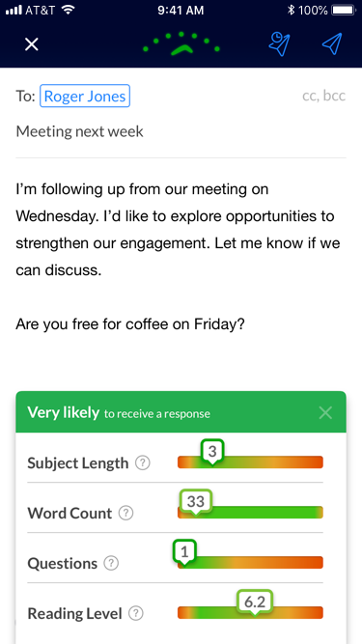Tap the Reading Level score bar
This screenshot has width=362, height=644.
point(250,612)
